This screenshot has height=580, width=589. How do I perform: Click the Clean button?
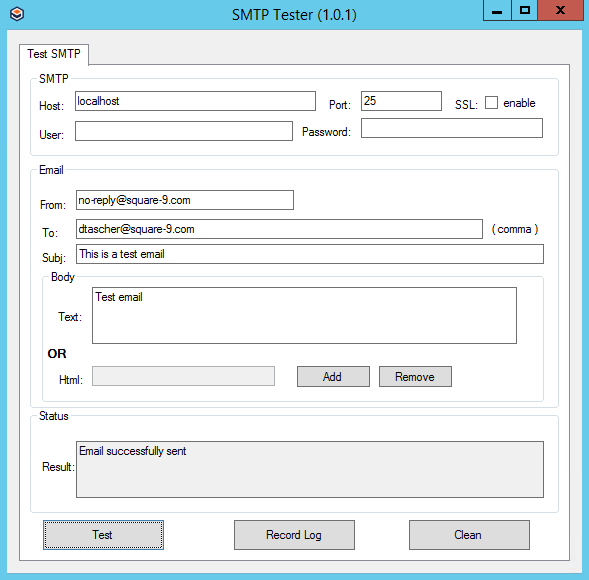pos(469,535)
